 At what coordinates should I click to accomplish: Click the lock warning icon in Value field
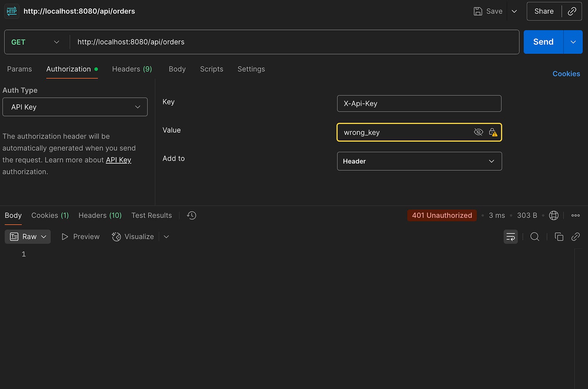point(493,132)
